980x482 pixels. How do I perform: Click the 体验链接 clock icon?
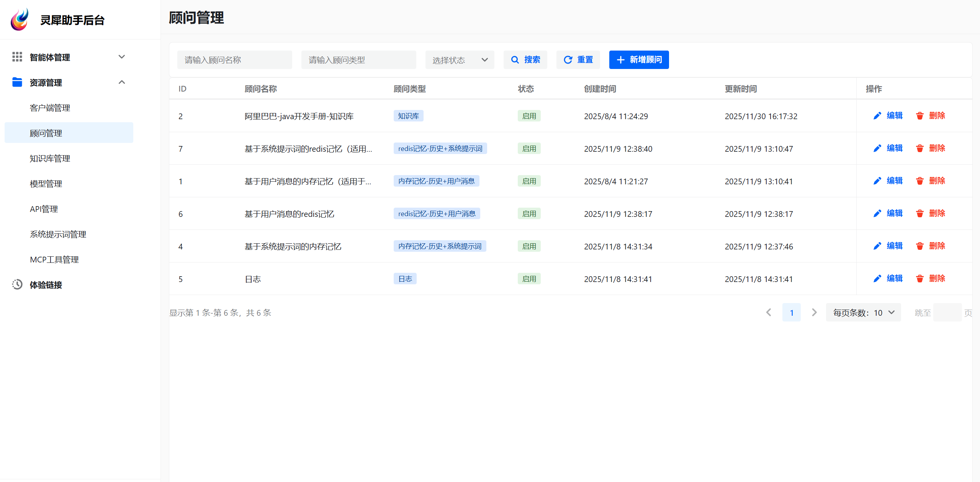[x=17, y=285]
